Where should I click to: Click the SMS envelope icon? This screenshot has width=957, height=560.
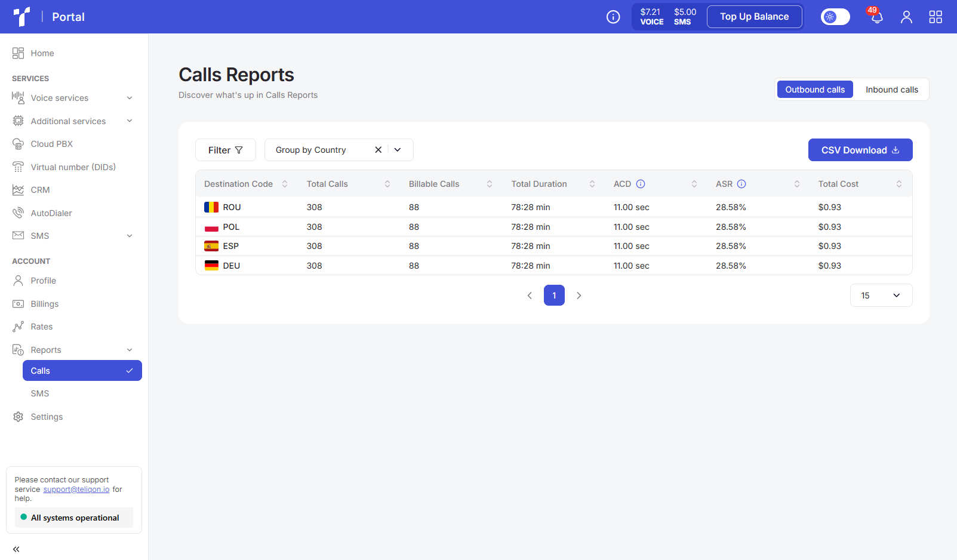pyautogui.click(x=19, y=236)
